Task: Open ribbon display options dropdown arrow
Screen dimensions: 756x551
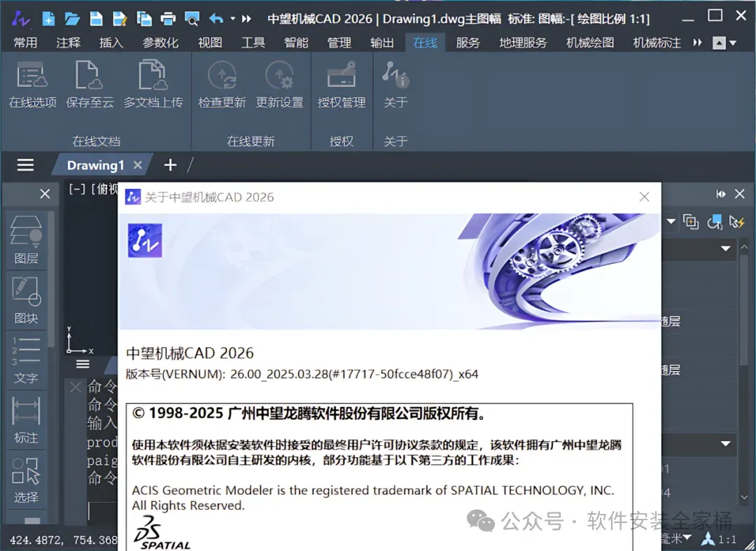Action: pos(734,43)
